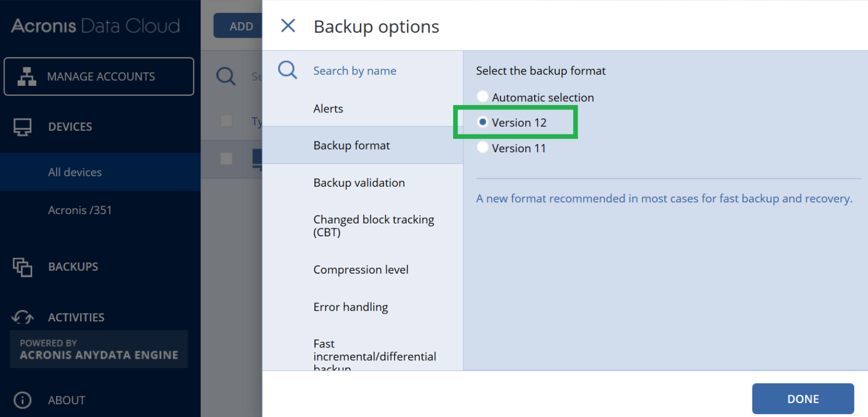Image resolution: width=868 pixels, height=417 pixels.
Task: Select the Automatic selection radio button
Action: click(x=483, y=97)
